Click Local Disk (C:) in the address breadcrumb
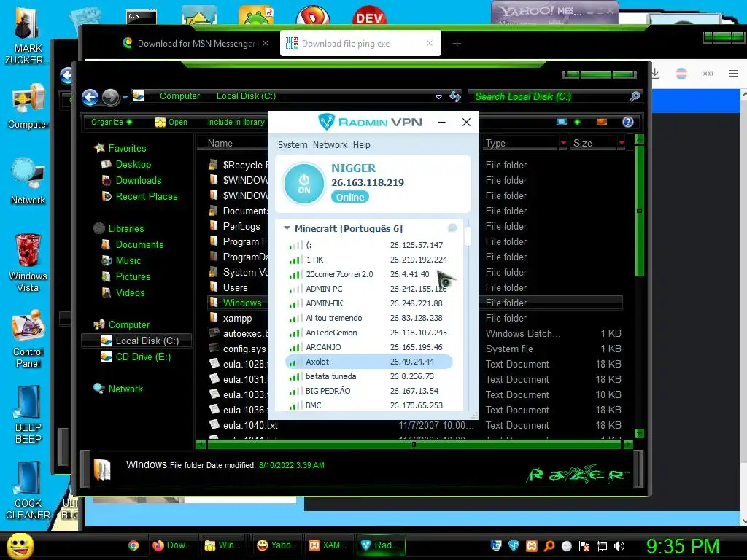The width and height of the screenshot is (747, 560). pyautogui.click(x=246, y=96)
